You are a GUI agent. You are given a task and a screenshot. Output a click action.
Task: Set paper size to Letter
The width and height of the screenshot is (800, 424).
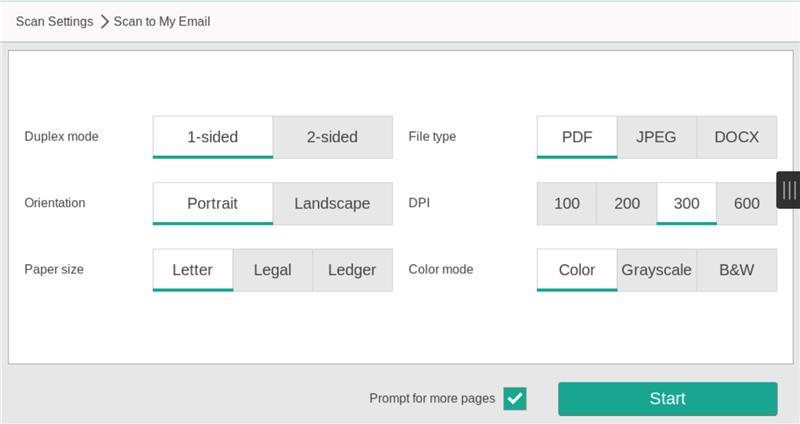[192, 269]
